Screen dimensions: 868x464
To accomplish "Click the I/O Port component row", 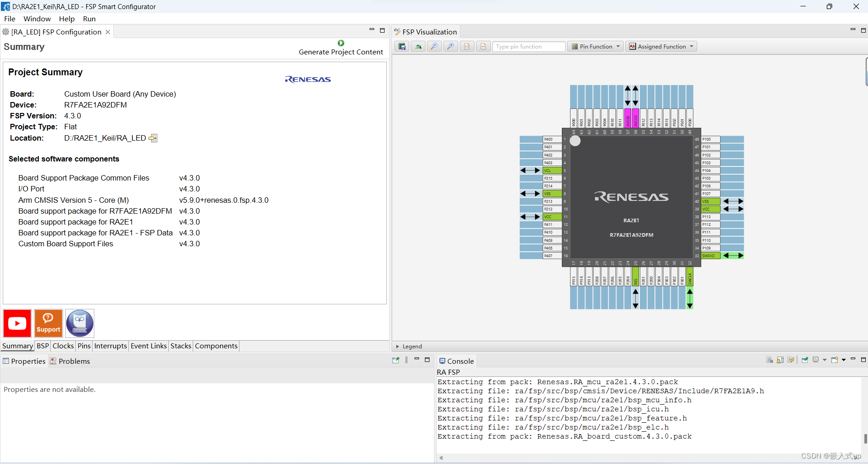I will coord(109,189).
